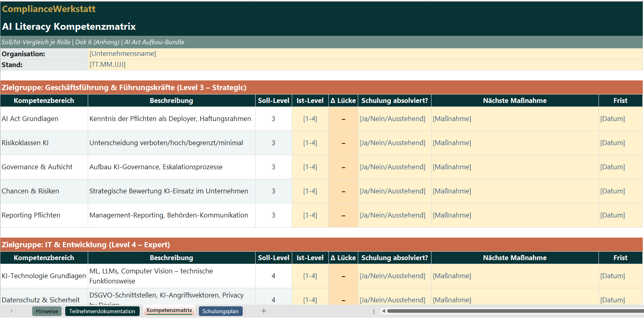Click the Δ Lücke cell for KI-Technologie Grundlagen
Viewport: 644px width, 318px height.
coord(343,276)
